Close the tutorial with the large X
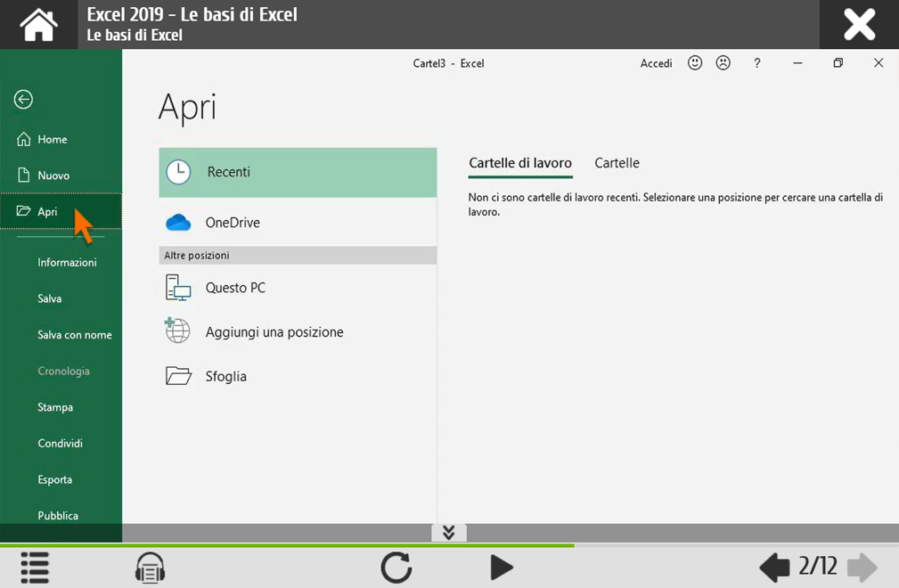 [x=859, y=25]
